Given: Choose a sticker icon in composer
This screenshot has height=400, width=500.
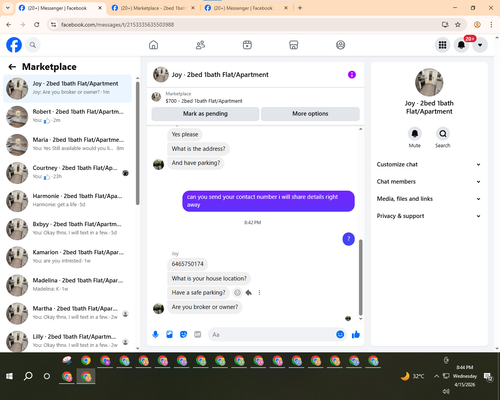Looking at the screenshot, I should tap(183, 334).
